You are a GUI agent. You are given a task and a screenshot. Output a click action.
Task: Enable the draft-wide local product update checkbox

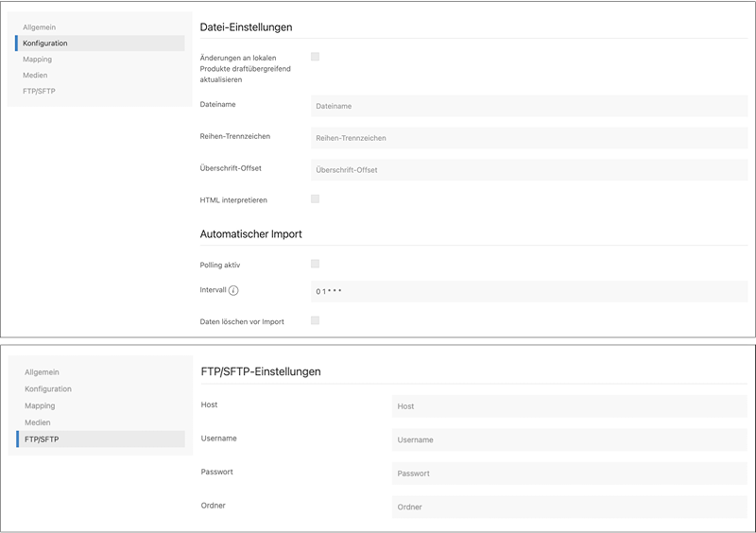point(316,57)
